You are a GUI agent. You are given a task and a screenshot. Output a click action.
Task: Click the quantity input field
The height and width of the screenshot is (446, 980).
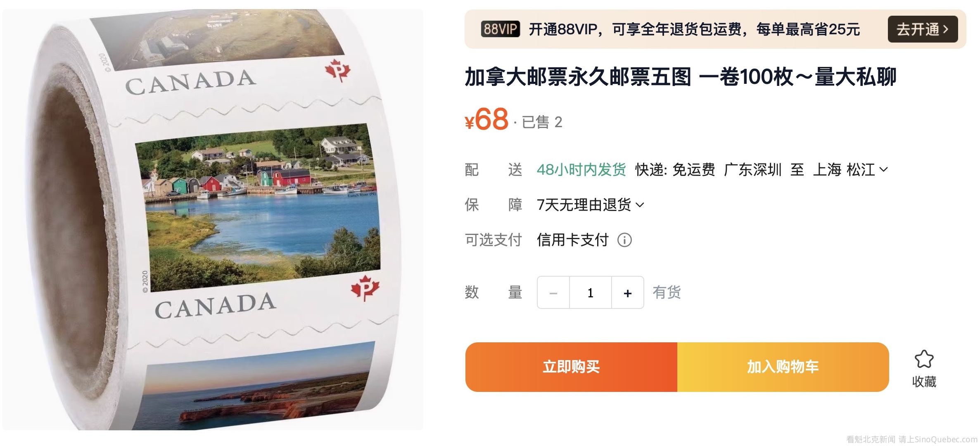pos(591,293)
